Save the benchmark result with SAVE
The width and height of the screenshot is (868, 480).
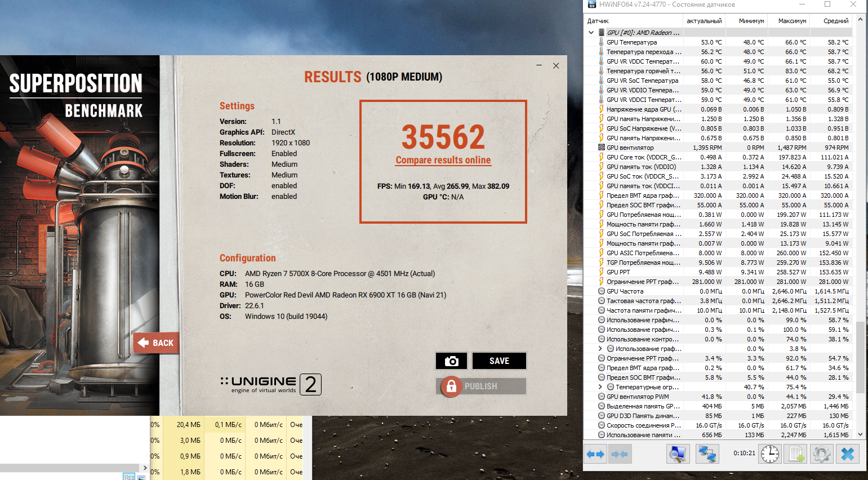coord(499,361)
